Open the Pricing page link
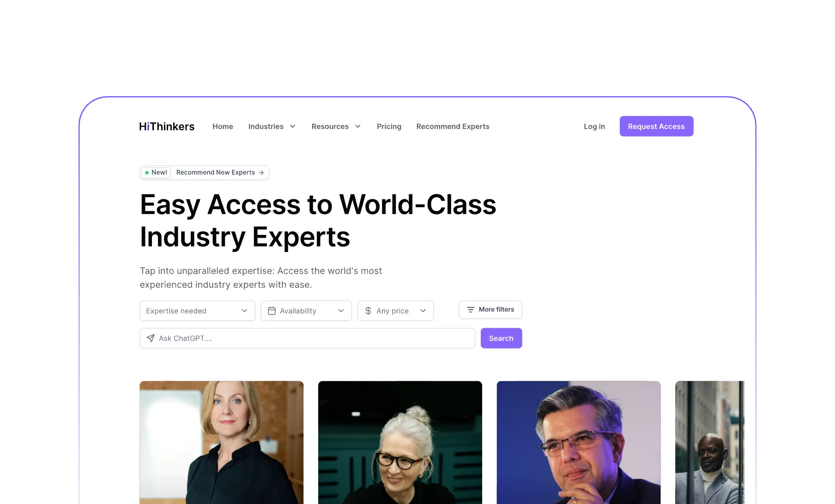The image size is (835, 504). pos(389,126)
